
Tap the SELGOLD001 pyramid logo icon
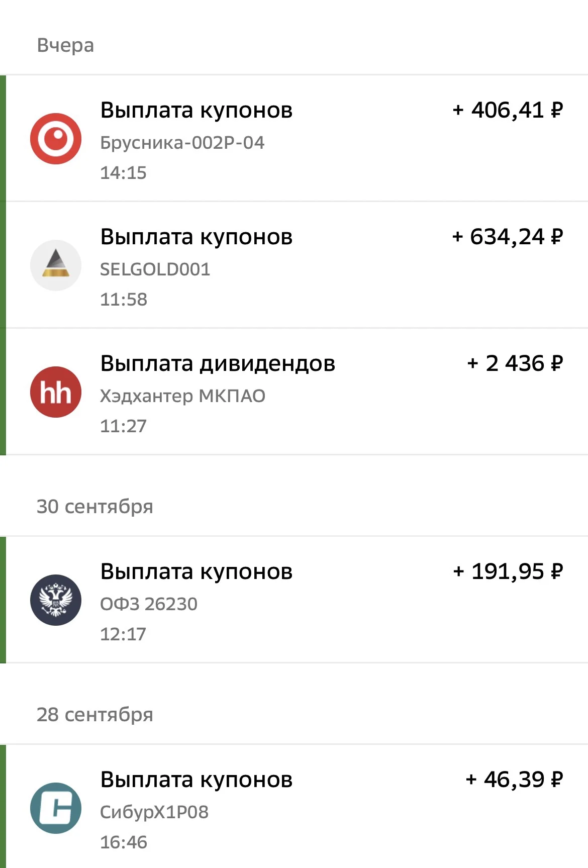click(56, 265)
